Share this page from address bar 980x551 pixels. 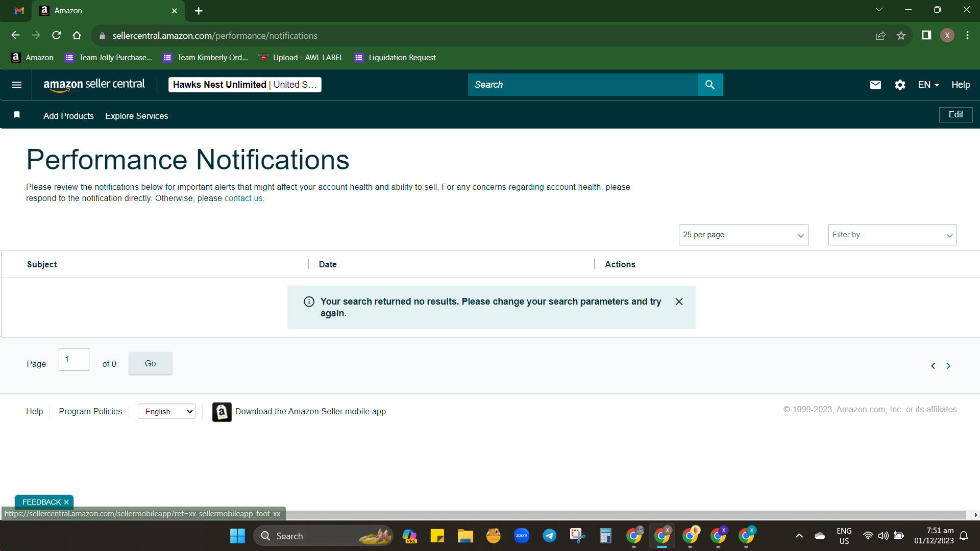pyautogui.click(x=880, y=36)
